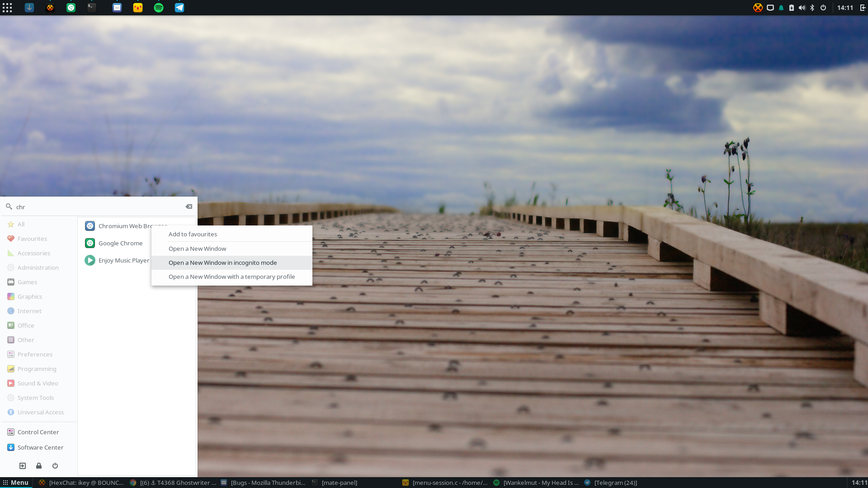The image size is (868, 488).
Task: Select the Internet category
Action: click(x=39, y=311)
